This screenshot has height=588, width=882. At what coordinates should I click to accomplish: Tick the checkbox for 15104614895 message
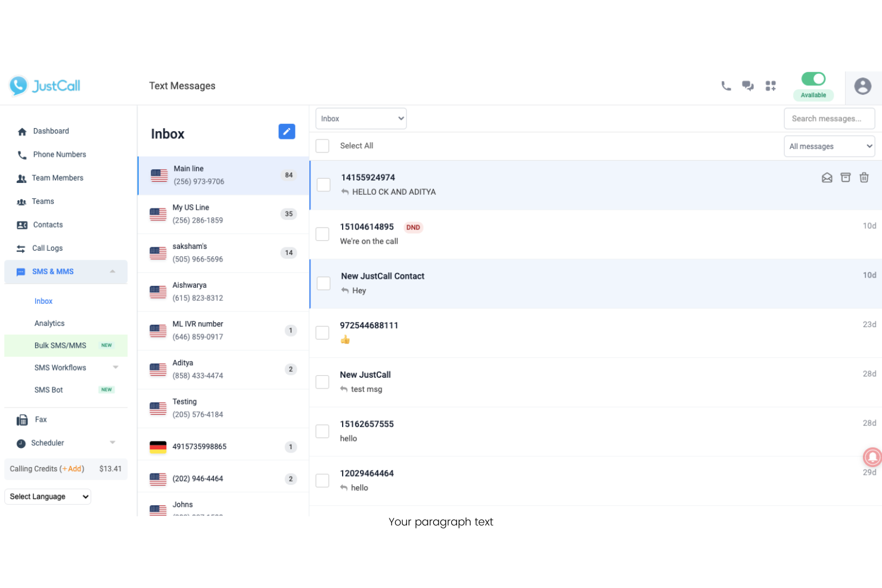click(x=322, y=234)
